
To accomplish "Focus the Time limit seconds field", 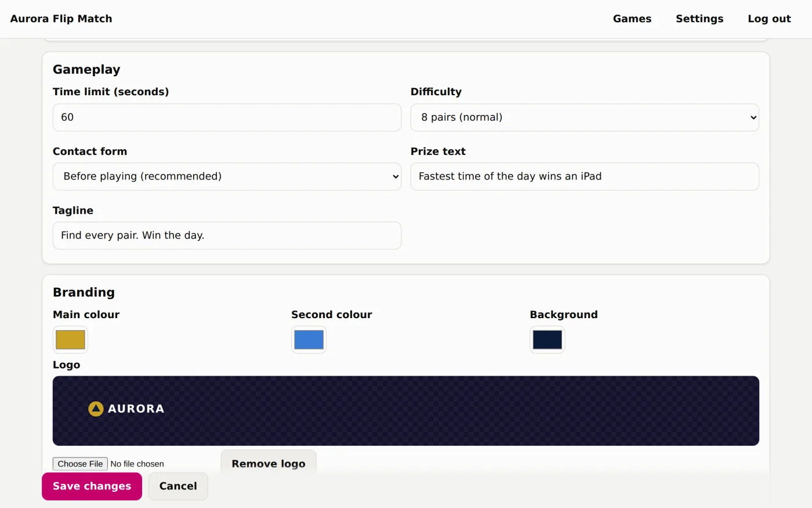I will [227, 117].
